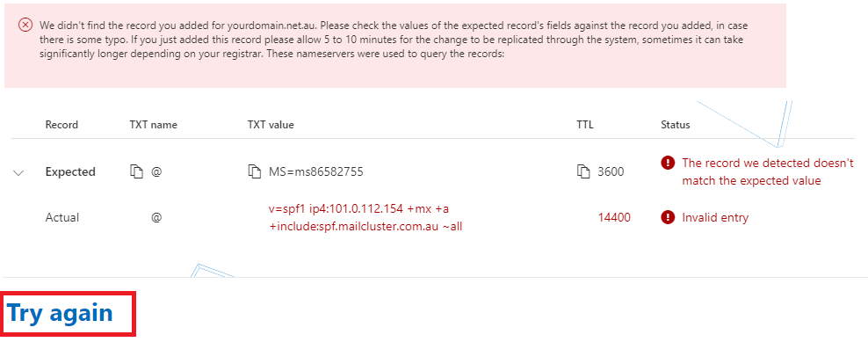
Task: Select the Status column header
Action: click(676, 125)
